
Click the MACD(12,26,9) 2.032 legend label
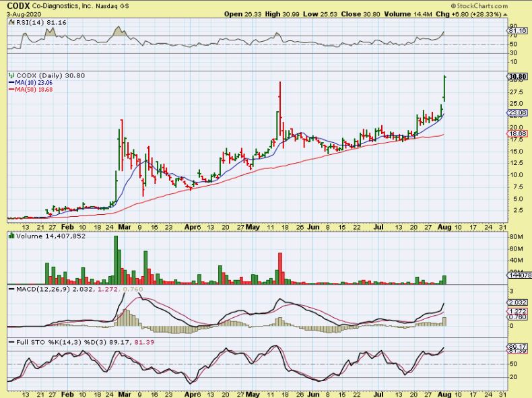54,289
